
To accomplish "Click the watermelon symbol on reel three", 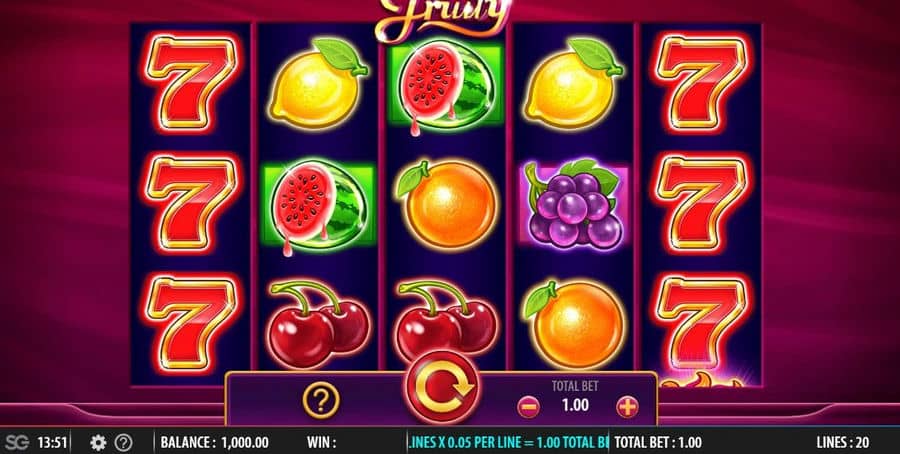I will pos(446,85).
